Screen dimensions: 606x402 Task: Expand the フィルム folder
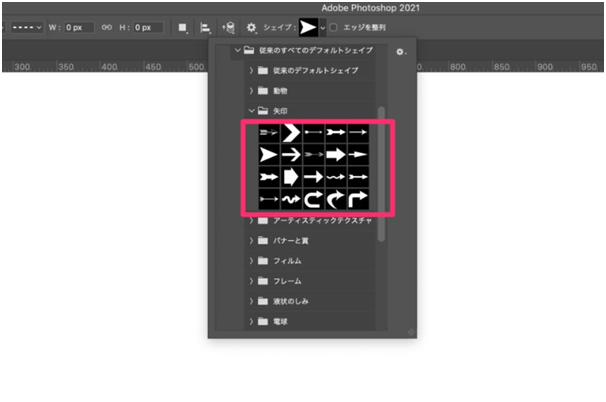tap(252, 261)
